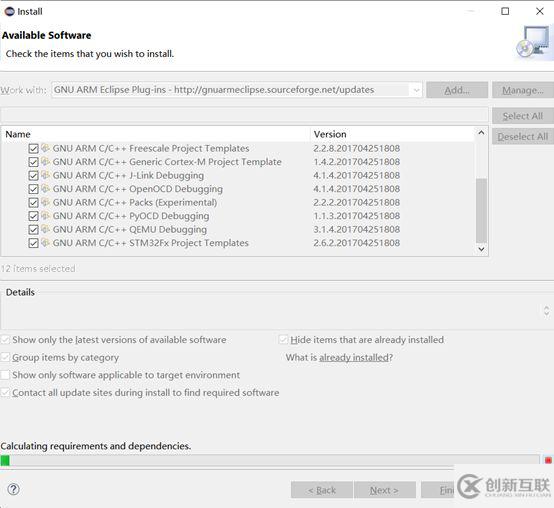Click the Add... button

click(x=457, y=90)
